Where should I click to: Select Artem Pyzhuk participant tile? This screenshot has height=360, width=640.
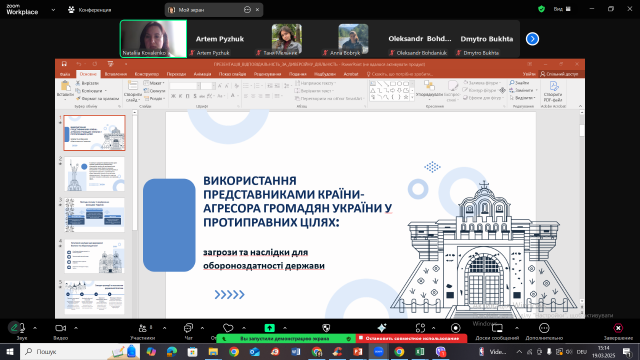click(x=220, y=39)
